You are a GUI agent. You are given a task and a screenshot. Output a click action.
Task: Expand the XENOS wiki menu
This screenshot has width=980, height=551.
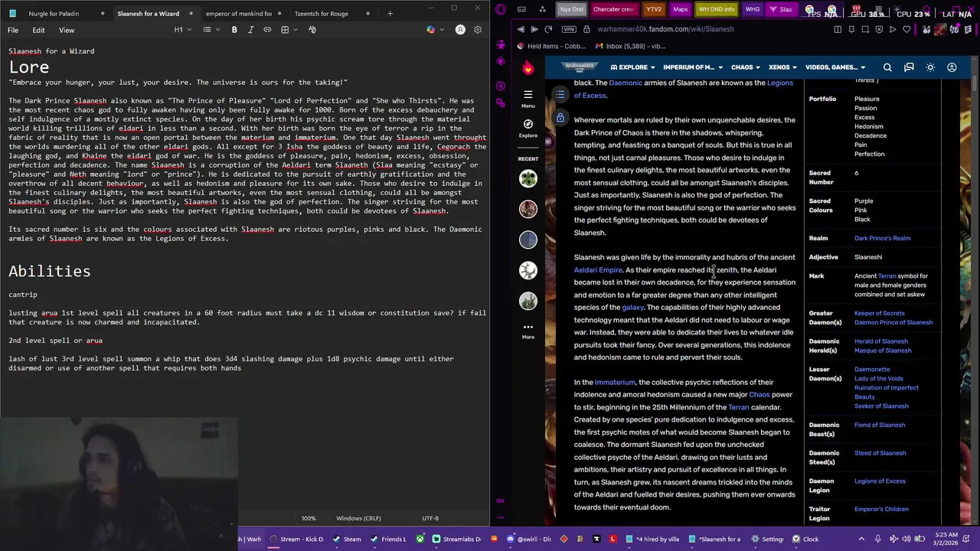(782, 67)
